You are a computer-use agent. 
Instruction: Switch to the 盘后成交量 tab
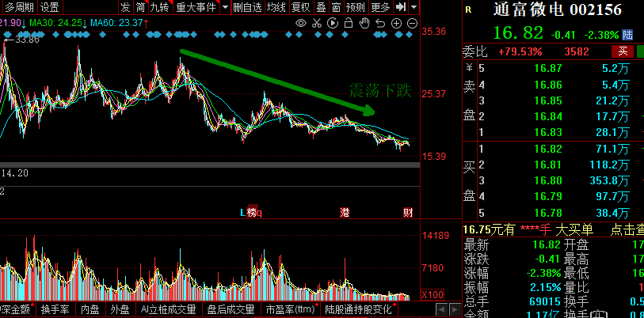[231, 309]
